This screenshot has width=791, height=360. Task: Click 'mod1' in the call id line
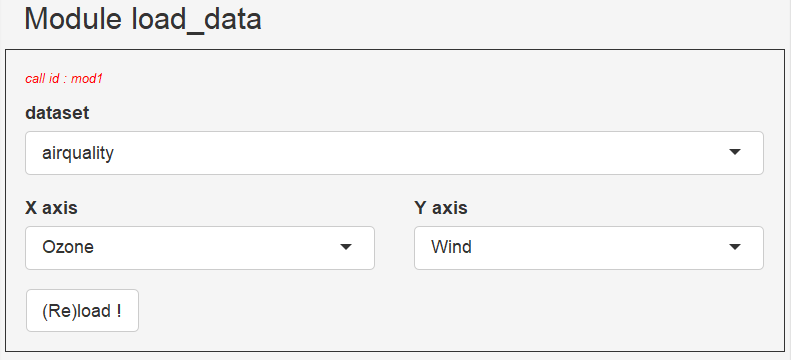click(87, 79)
